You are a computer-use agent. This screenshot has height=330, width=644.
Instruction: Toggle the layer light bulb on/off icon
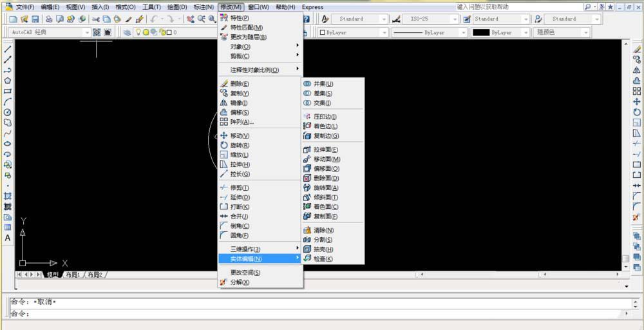[138, 32]
